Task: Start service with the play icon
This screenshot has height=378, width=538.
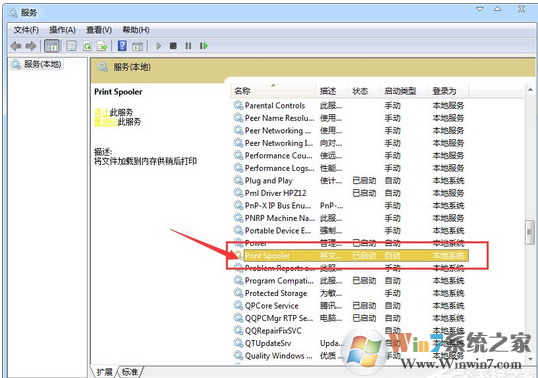Action: coord(159,46)
